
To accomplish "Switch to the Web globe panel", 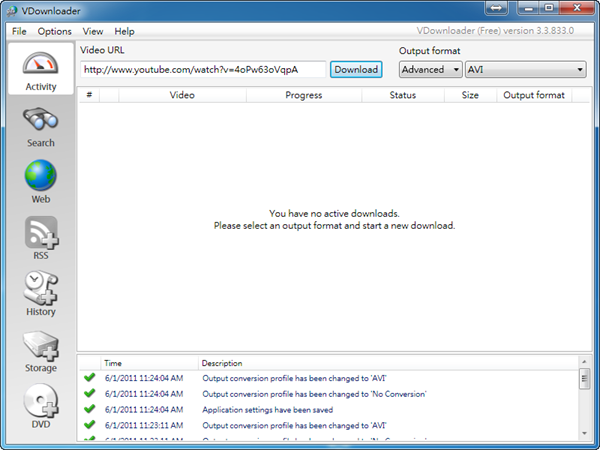I will [x=41, y=182].
